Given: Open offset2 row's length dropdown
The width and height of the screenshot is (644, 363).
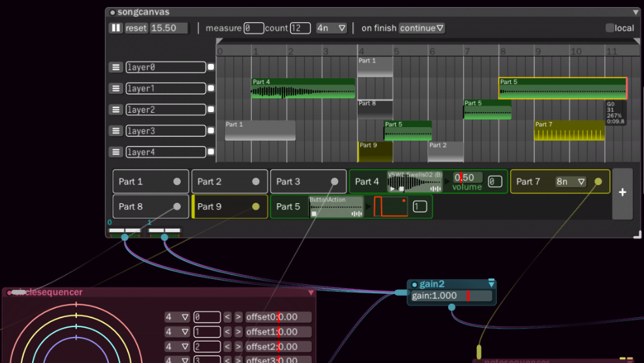Looking at the screenshot, I should (177, 347).
